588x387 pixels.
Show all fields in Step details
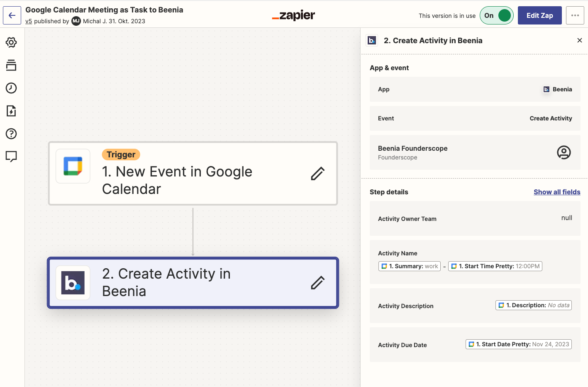click(557, 192)
